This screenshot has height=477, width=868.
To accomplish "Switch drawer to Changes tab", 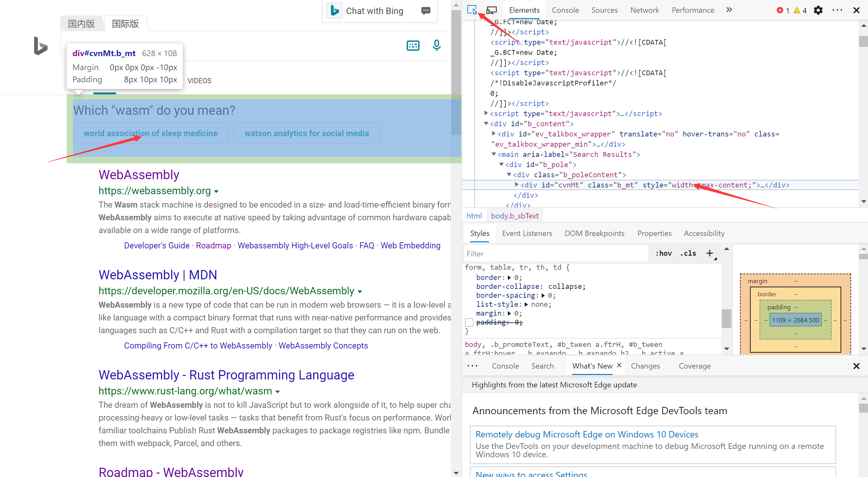I will [645, 366].
